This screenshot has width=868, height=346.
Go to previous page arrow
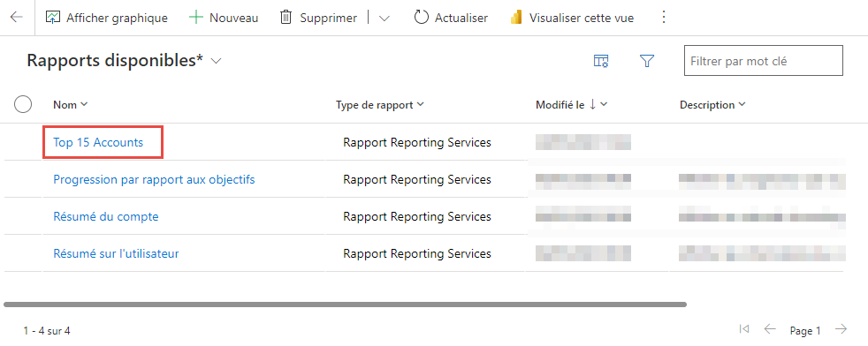coord(770,329)
